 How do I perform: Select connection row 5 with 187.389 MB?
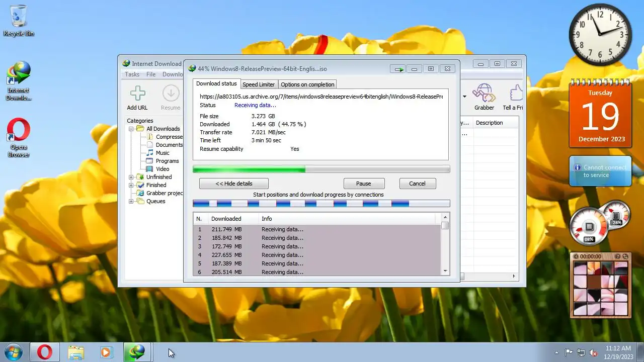click(317, 263)
